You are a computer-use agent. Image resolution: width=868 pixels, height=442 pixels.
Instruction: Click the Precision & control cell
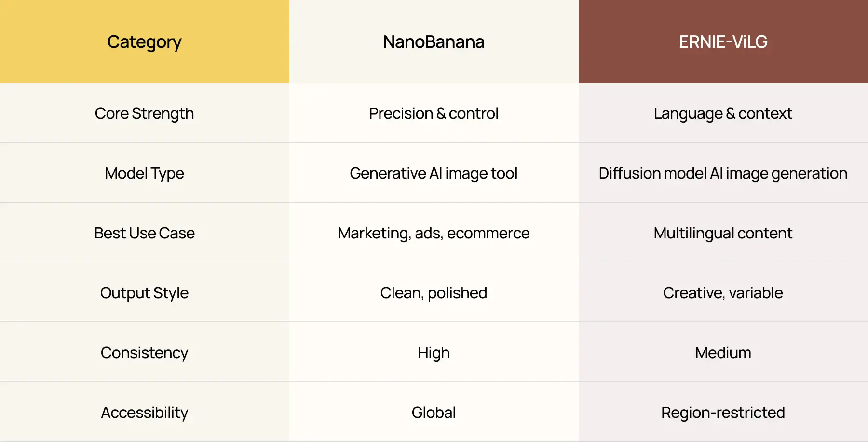coord(434,113)
